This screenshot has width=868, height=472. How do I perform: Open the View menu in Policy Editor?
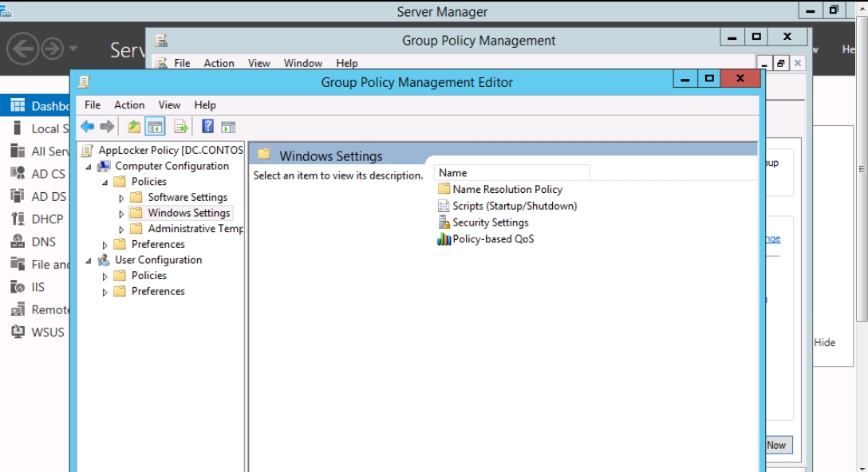coord(169,104)
